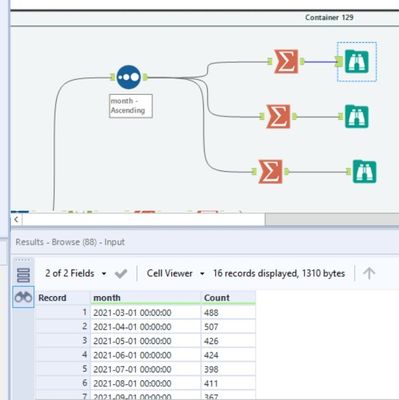Click the output anchor of the top Summarize tool
399x400 pixels.
coord(302,61)
